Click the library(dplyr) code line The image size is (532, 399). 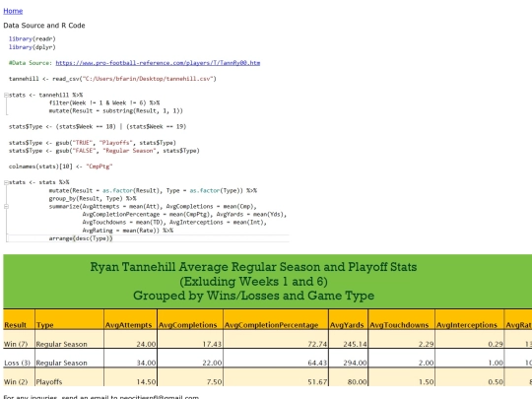coord(33,47)
